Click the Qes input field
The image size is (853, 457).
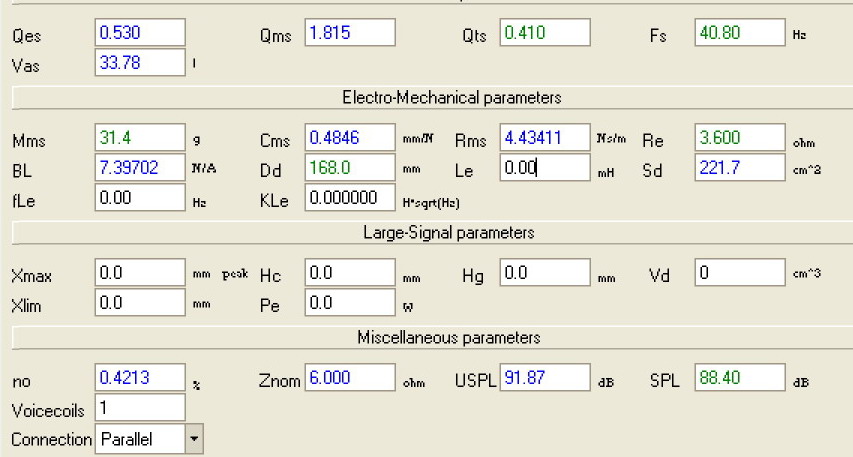(140, 32)
